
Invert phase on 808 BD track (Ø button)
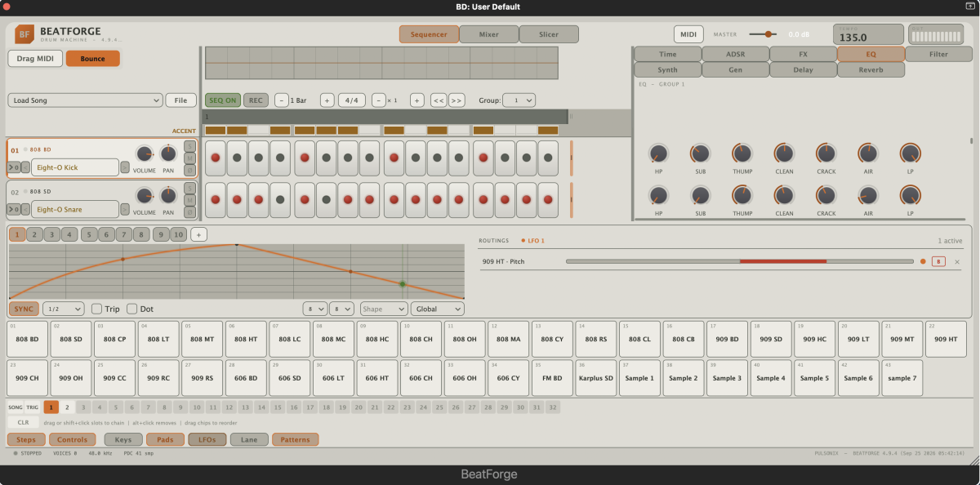pos(189,170)
